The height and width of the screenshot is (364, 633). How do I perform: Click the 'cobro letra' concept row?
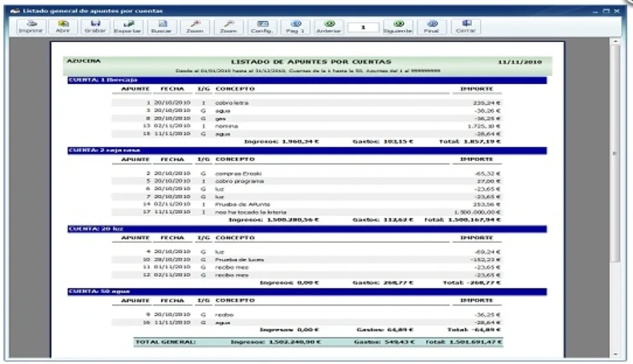pos(307,103)
